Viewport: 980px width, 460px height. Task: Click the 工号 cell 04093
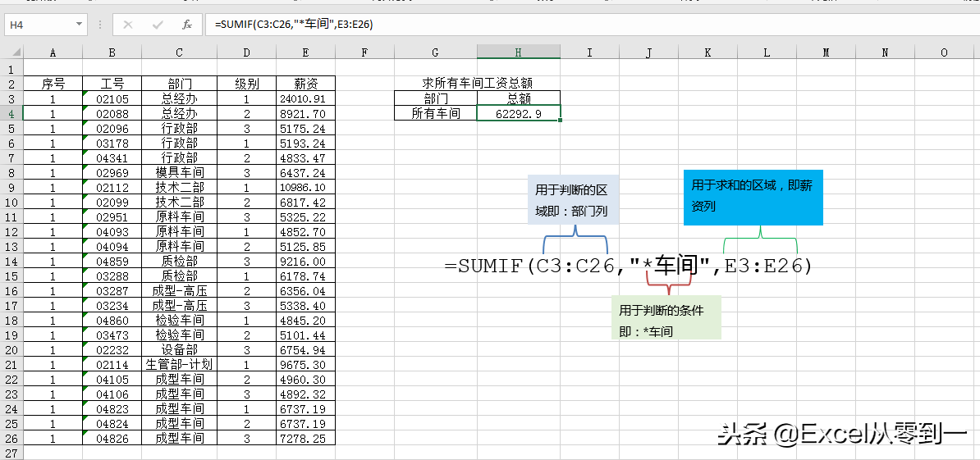[x=112, y=231]
